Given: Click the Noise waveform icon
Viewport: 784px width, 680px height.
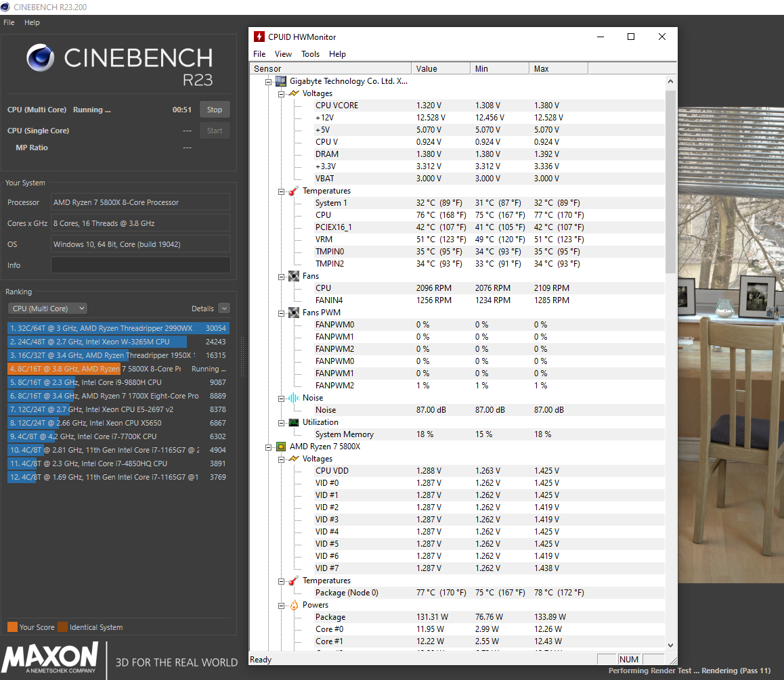Looking at the screenshot, I should click(x=294, y=398).
